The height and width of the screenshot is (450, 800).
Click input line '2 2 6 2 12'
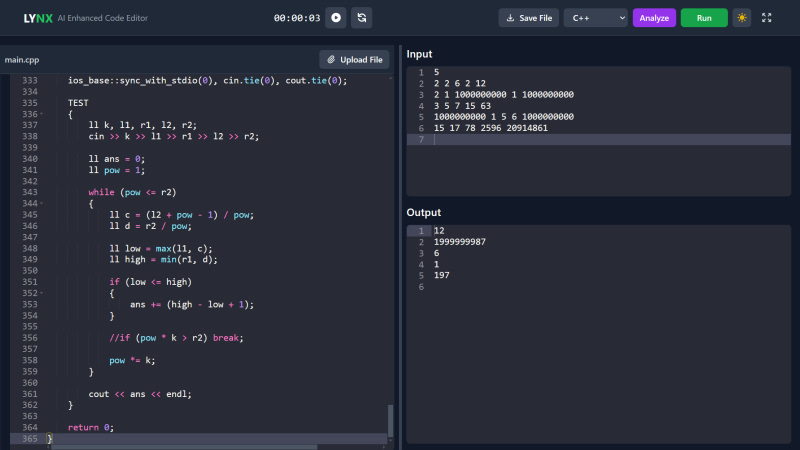[x=460, y=83]
